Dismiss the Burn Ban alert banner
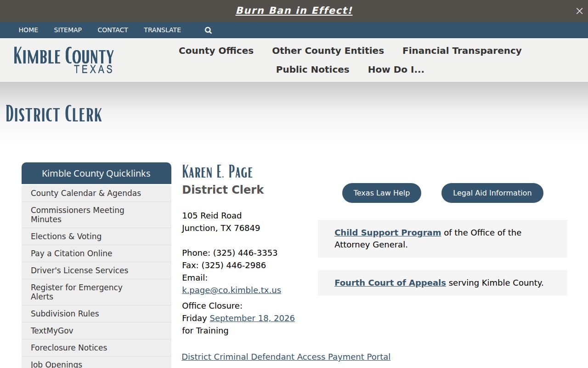The image size is (588, 368). (579, 11)
